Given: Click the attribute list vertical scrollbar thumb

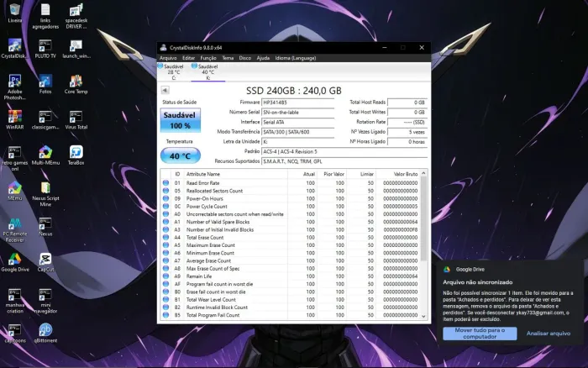Looking at the screenshot, I should (423, 218).
